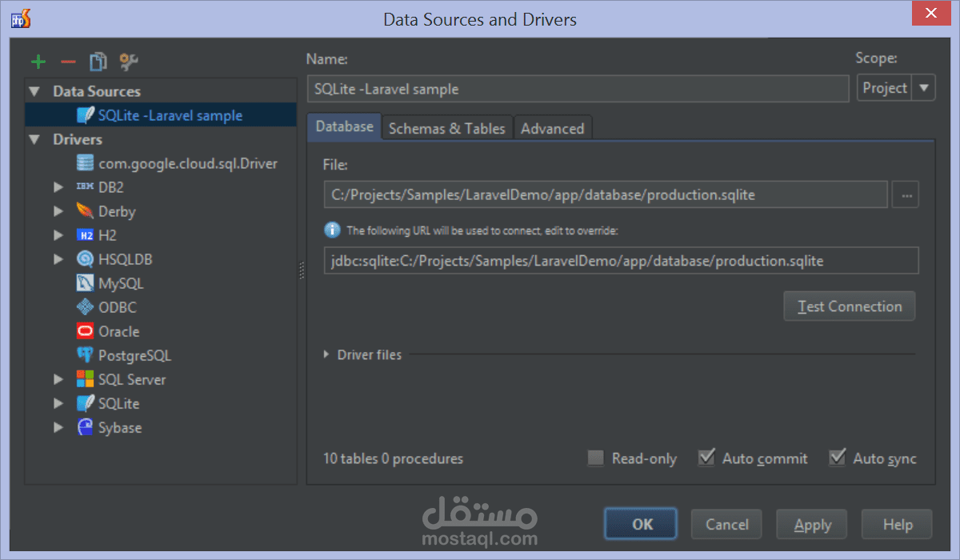Expand the SQL Server driver node
This screenshot has height=560, width=960.
tap(58, 379)
